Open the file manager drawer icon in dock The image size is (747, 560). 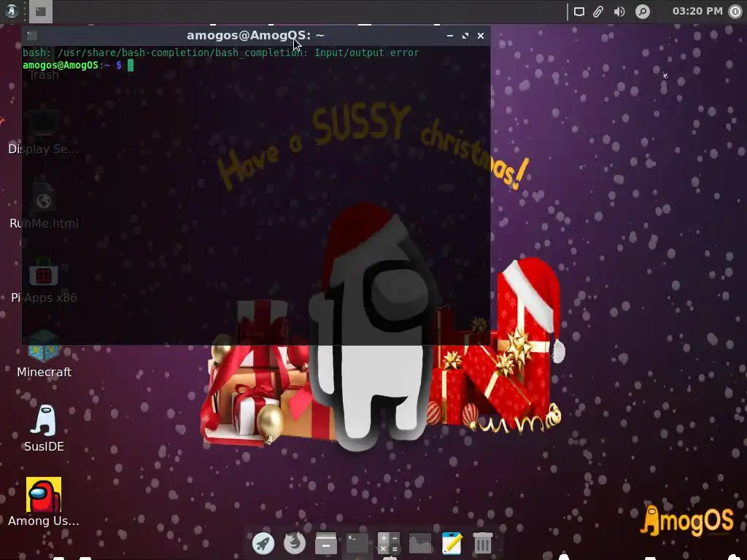[326, 543]
